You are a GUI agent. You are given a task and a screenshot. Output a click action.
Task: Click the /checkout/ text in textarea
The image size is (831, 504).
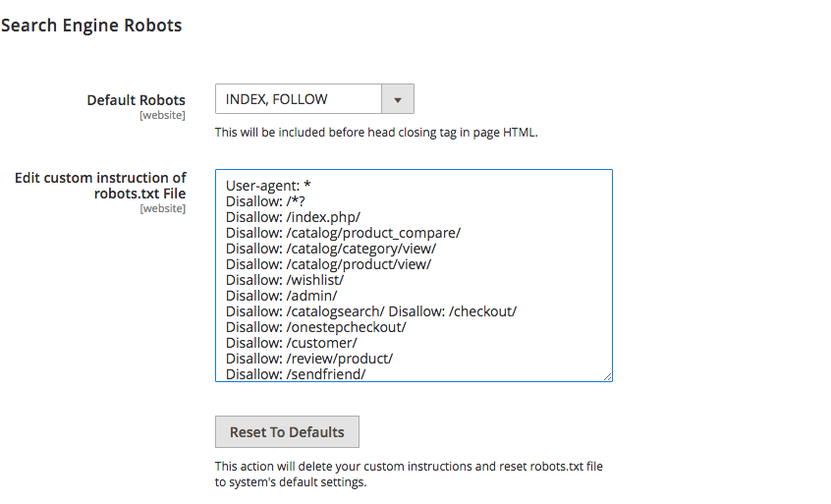(x=482, y=311)
